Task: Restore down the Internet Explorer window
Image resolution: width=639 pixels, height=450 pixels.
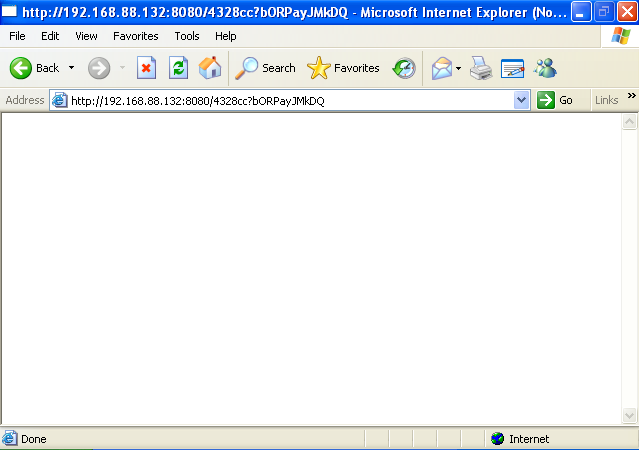Action: pos(604,12)
